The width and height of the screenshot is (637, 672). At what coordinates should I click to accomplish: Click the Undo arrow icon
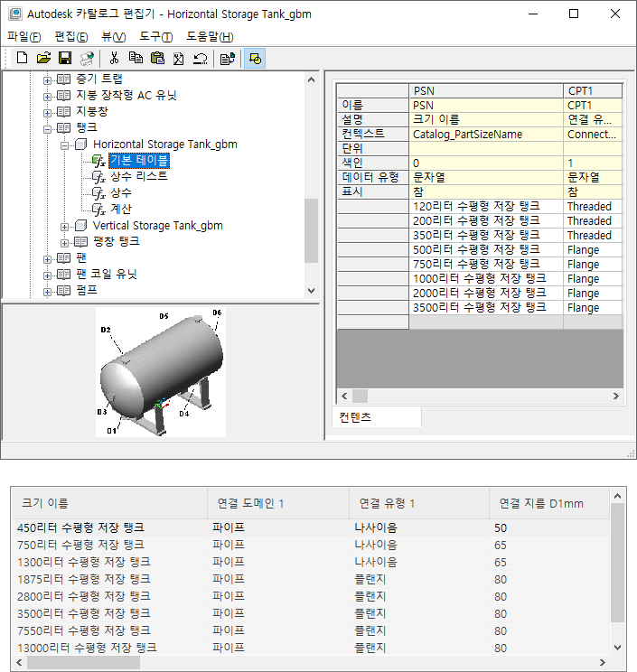[200, 58]
